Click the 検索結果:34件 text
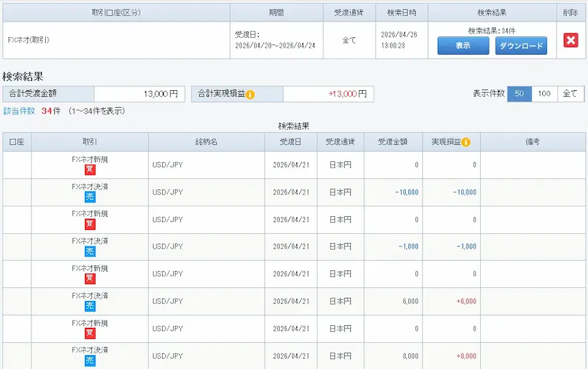This screenshot has width=588, height=369. [x=491, y=31]
